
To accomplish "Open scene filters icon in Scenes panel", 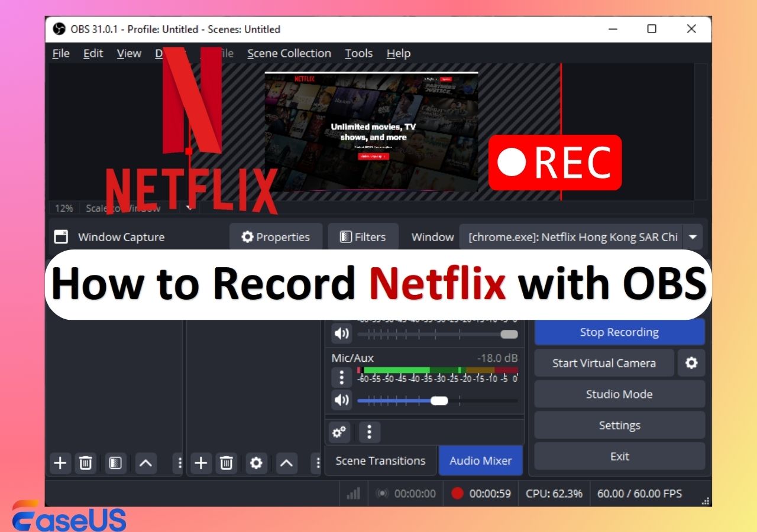I will 115,463.
